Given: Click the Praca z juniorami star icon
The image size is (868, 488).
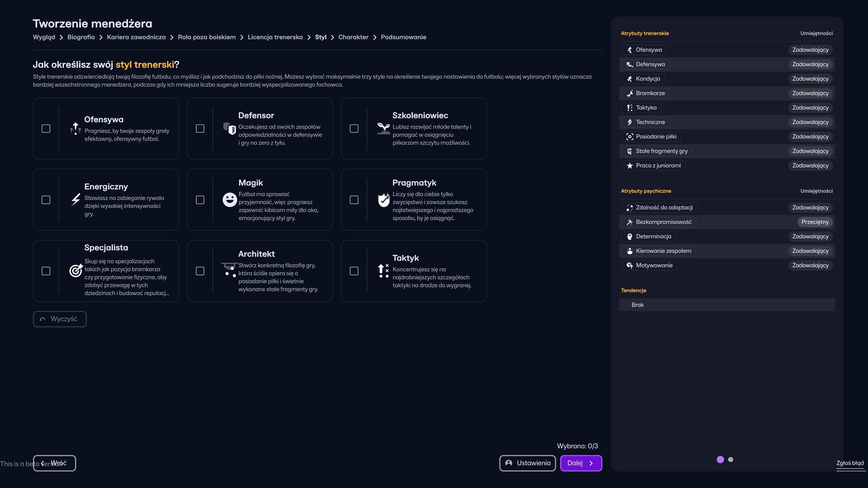Looking at the screenshot, I should [x=630, y=165].
